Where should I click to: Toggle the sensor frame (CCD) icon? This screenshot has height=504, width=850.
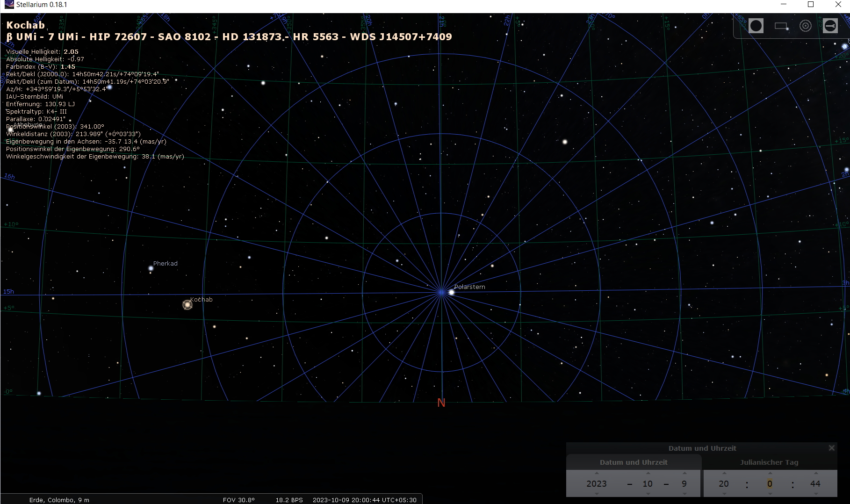tap(781, 26)
